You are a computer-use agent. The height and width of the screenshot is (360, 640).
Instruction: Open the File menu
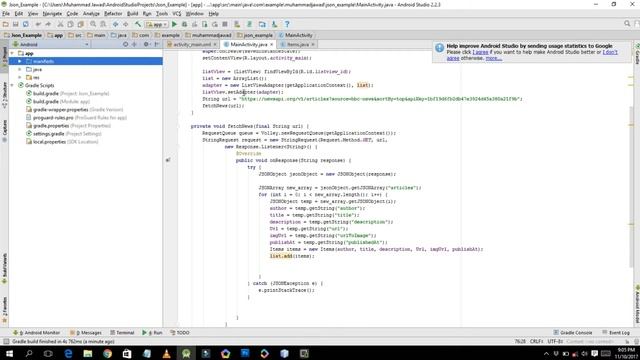coord(6,13)
